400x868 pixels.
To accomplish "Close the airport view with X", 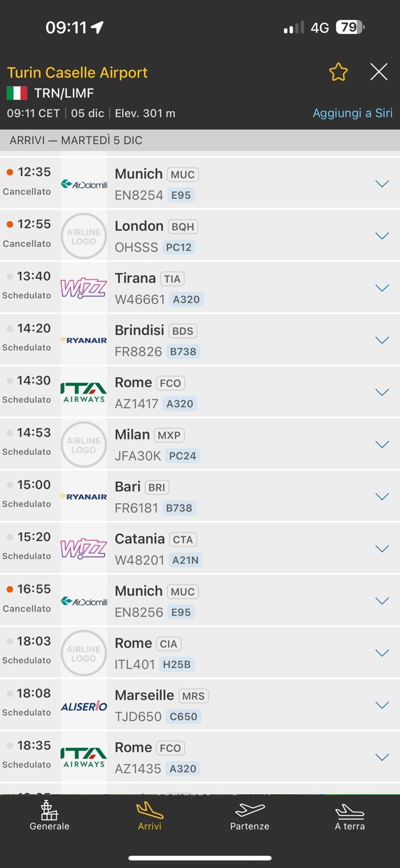I will pos(379,72).
